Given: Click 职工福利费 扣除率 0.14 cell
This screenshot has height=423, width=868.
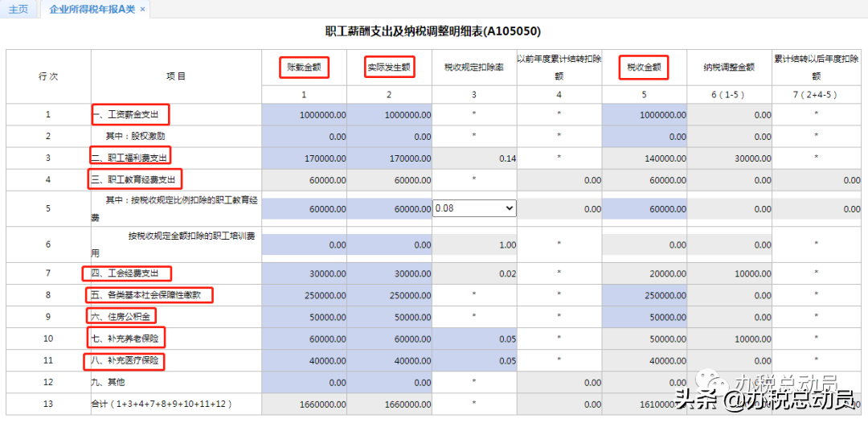Looking at the screenshot, I should (x=474, y=158).
